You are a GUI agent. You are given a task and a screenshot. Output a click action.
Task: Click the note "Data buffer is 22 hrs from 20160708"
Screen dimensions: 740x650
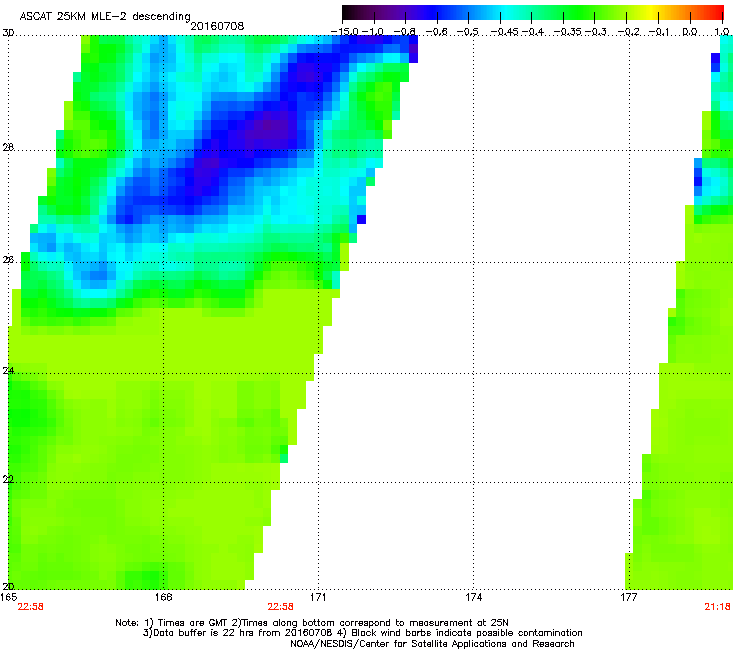click(x=238, y=633)
